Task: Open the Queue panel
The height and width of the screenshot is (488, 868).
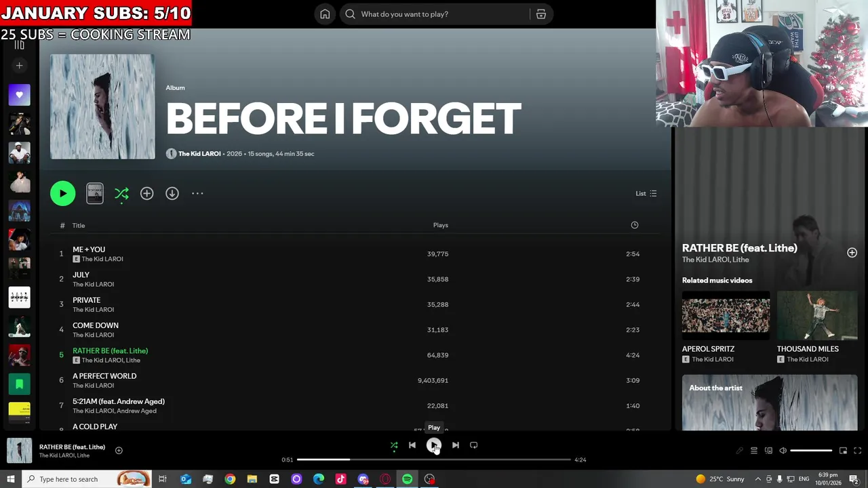Action: point(753,451)
